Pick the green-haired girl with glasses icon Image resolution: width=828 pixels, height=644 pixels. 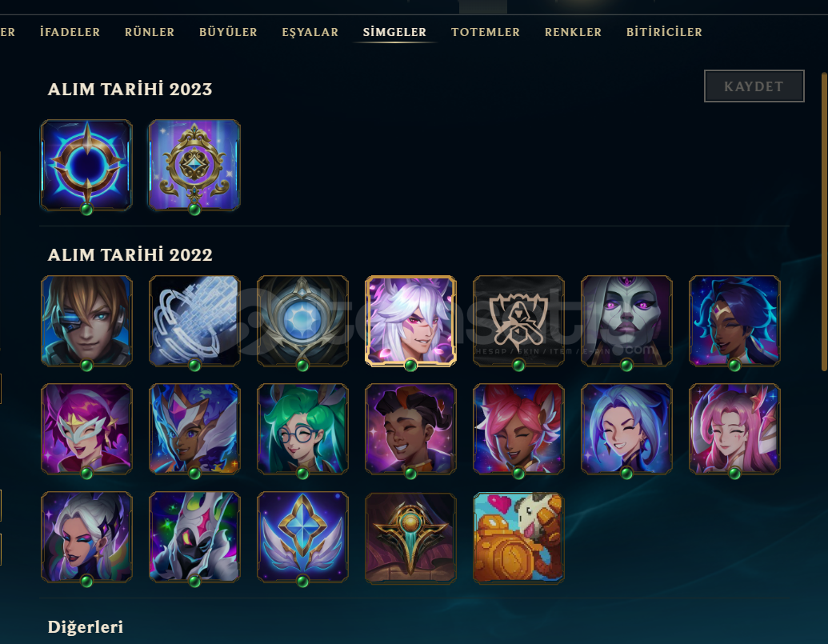click(x=302, y=429)
